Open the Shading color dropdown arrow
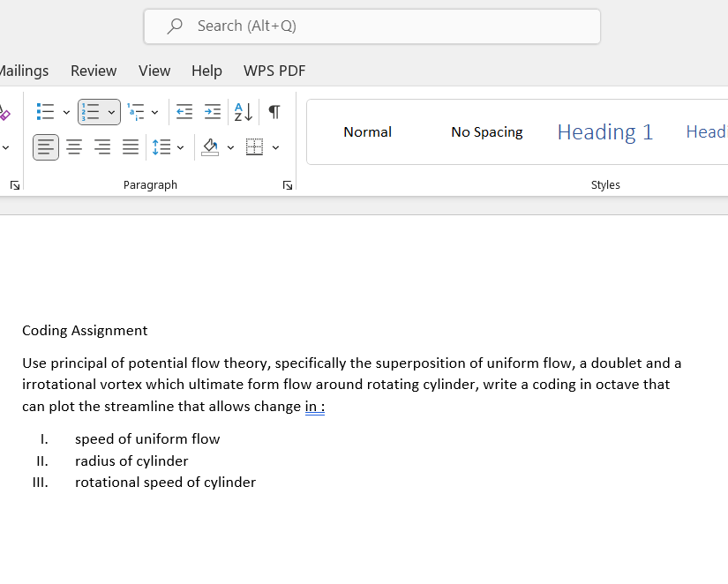 (230, 147)
